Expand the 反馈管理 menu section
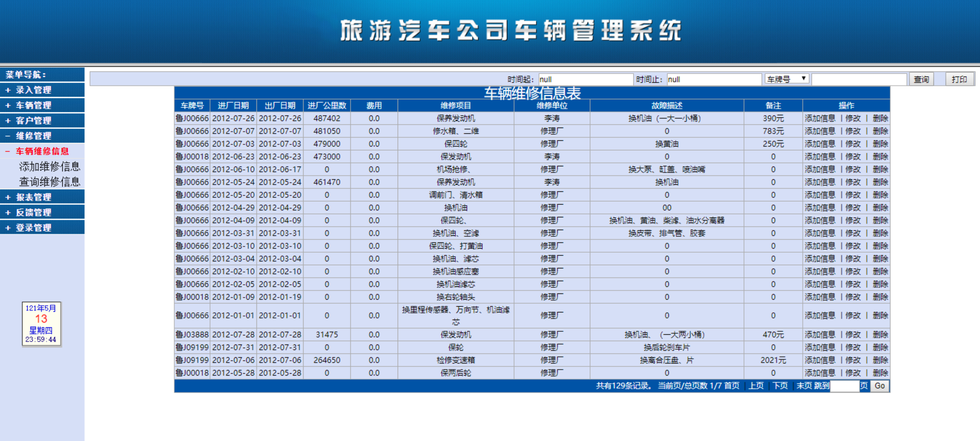Screen dimensions: 980x441 point(42,212)
